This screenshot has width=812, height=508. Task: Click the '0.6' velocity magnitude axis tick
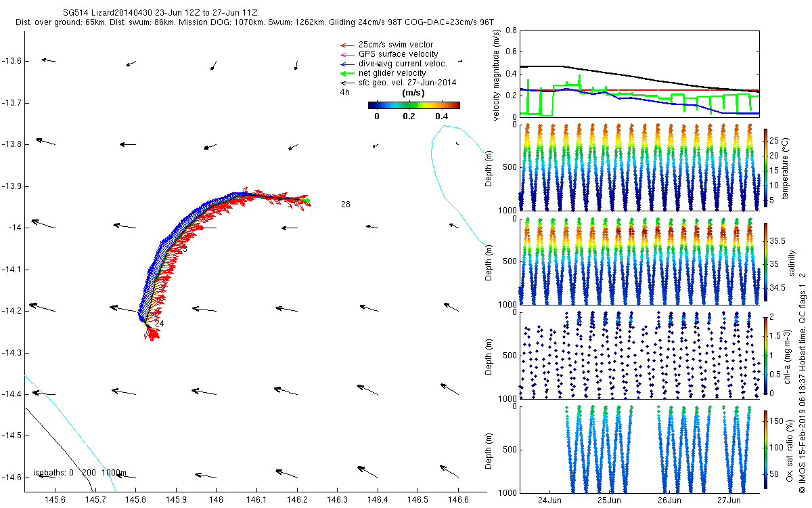pos(511,52)
